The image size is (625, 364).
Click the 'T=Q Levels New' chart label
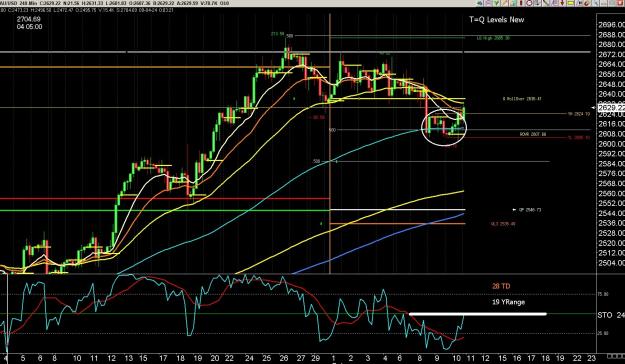tap(496, 20)
